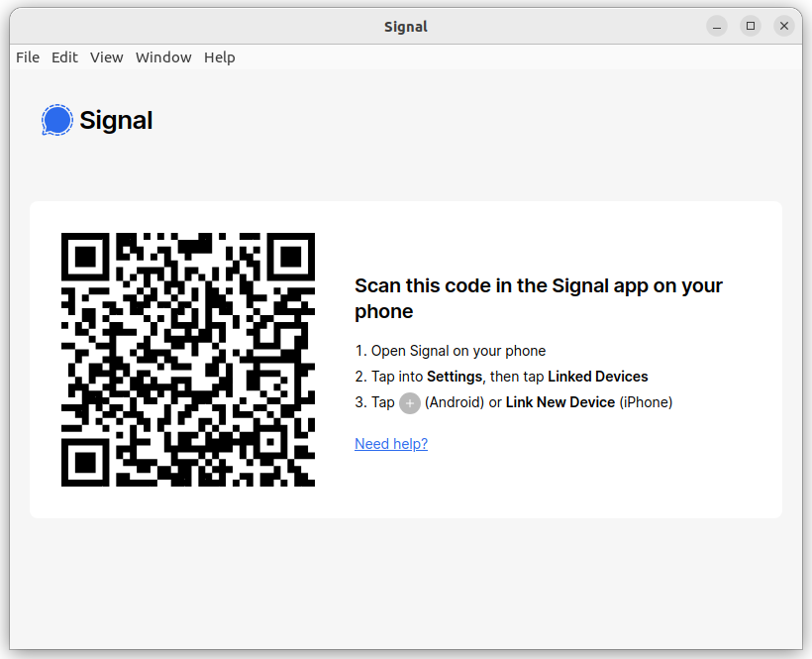Click the Need help? link
The height and width of the screenshot is (659, 812).
coord(391,444)
